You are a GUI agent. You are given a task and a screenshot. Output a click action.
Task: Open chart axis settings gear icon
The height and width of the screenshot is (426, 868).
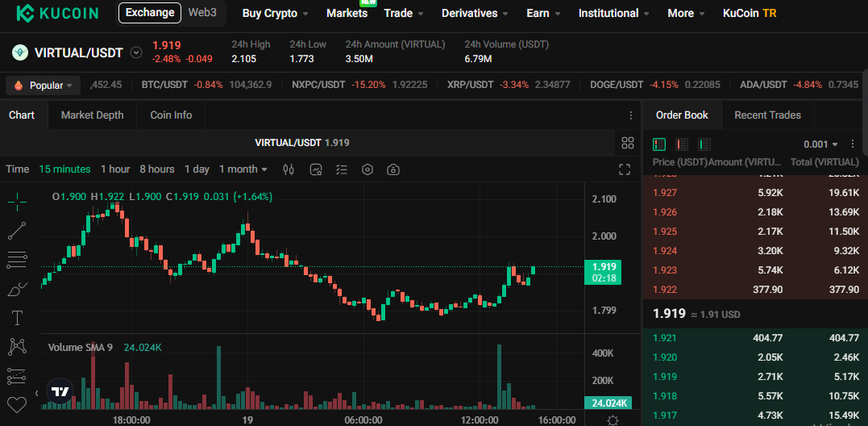613,420
